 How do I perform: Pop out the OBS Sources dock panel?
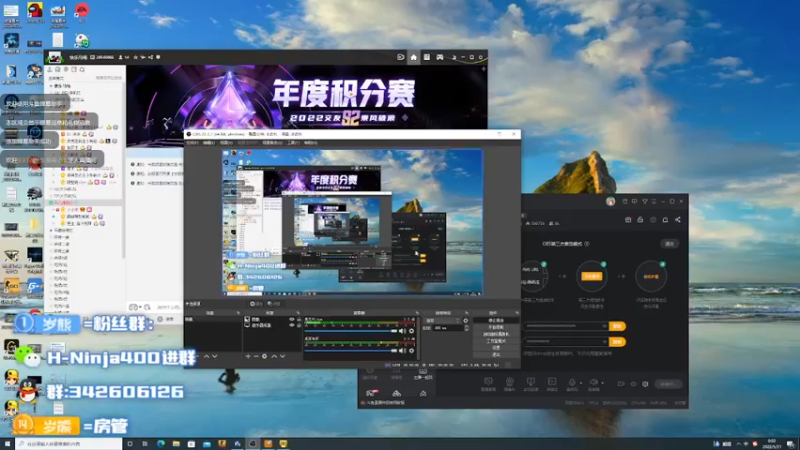pyautogui.click(x=299, y=313)
